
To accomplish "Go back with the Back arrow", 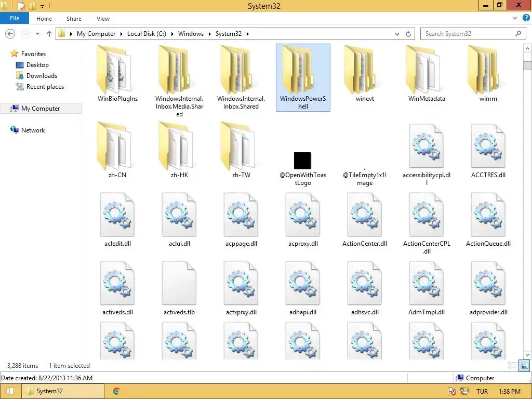I will pyautogui.click(x=10, y=34).
